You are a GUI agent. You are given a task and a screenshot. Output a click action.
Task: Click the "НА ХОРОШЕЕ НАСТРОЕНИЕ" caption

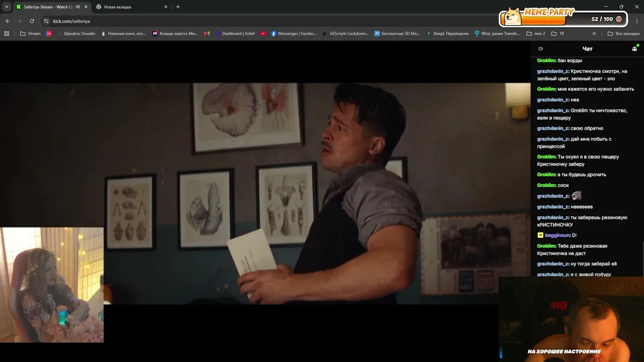[564, 351]
